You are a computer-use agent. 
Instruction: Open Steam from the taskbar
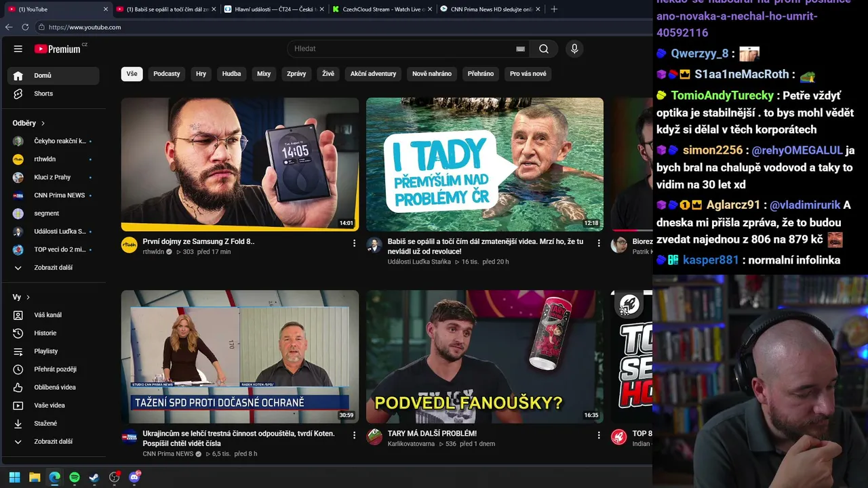point(94,477)
